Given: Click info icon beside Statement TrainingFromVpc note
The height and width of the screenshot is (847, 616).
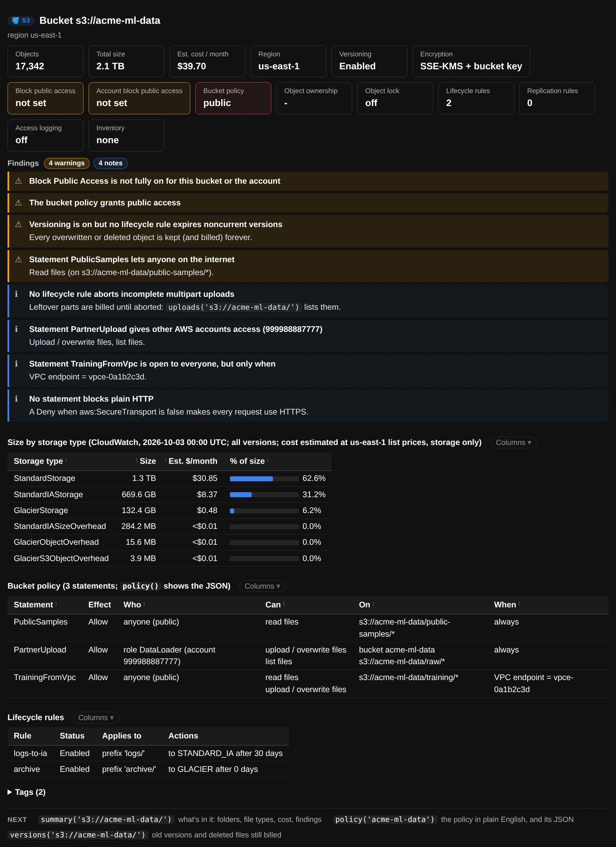Looking at the screenshot, I should pos(16,364).
